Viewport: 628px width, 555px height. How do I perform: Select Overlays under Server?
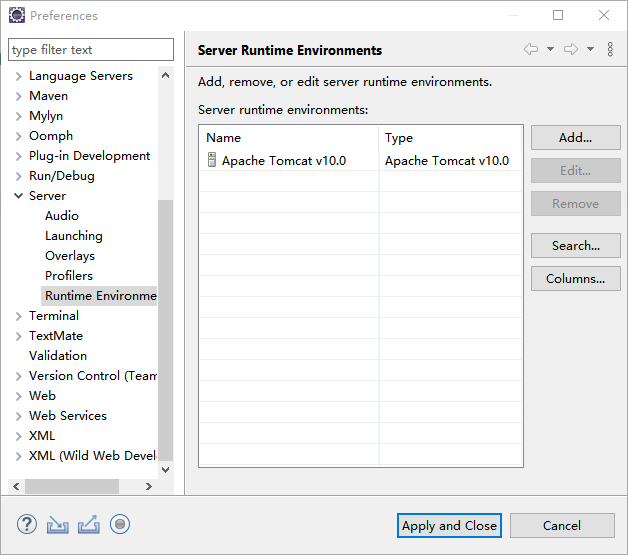(x=70, y=256)
